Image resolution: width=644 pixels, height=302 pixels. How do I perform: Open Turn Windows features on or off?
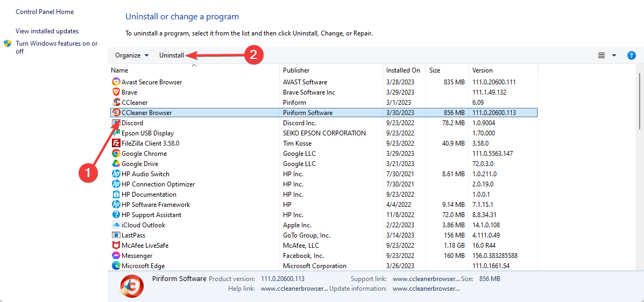coord(56,48)
